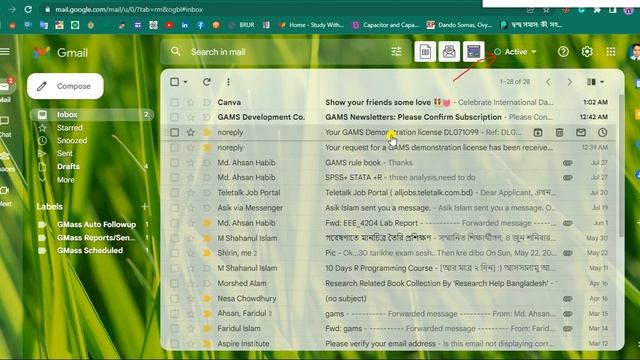Open GMass Reports/Sent label

pyautogui.click(x=96, y=238)
